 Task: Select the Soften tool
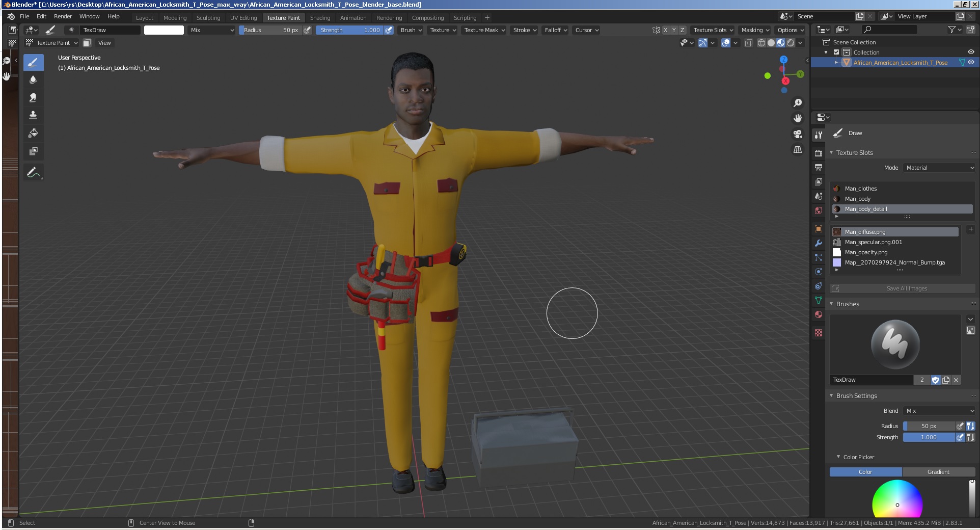(33, 80)
